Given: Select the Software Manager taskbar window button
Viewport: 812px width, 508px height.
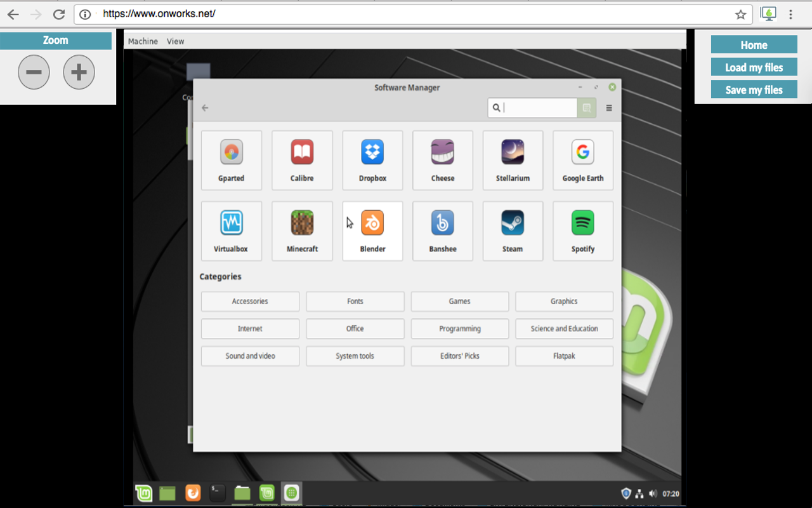Looking at the screenshot, I should click(x=291, y=493).
